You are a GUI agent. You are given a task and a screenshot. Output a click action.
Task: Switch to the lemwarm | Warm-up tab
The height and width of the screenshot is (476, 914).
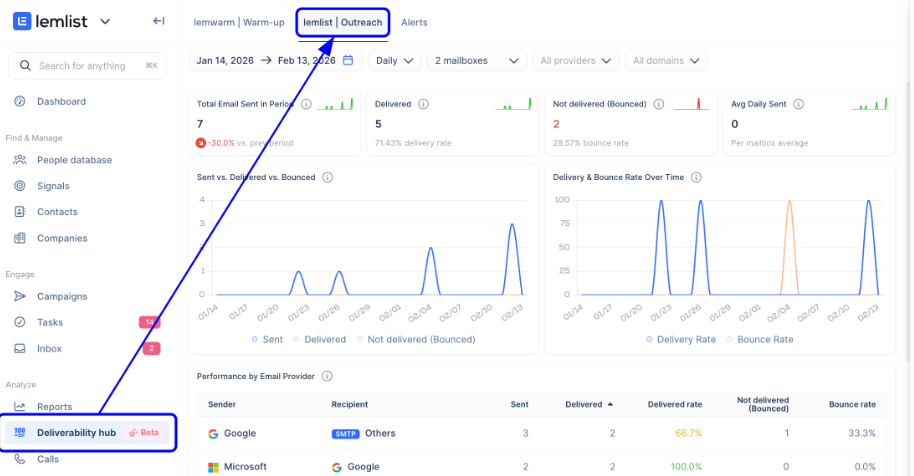coord(239,22)
